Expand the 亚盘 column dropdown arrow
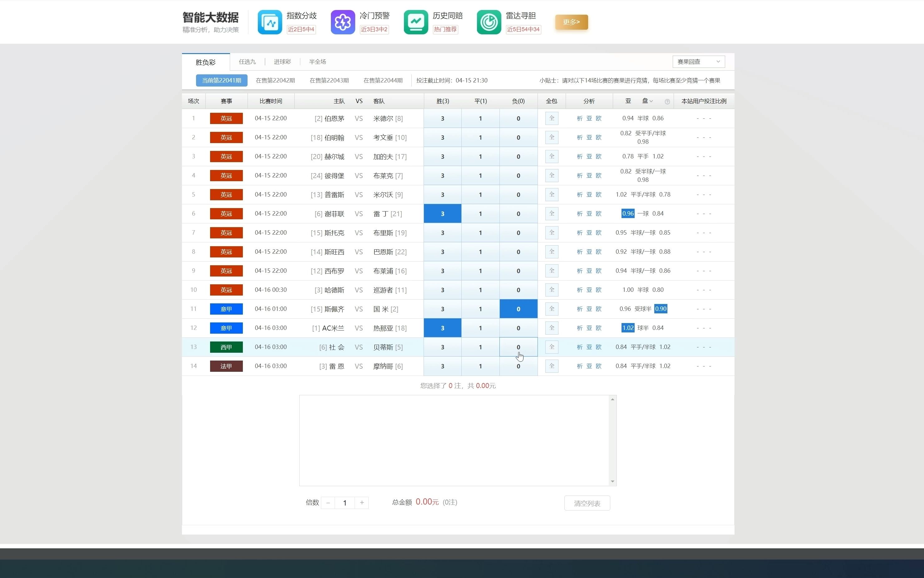Viewport: 924px width, 578px height. coord(651,101)
